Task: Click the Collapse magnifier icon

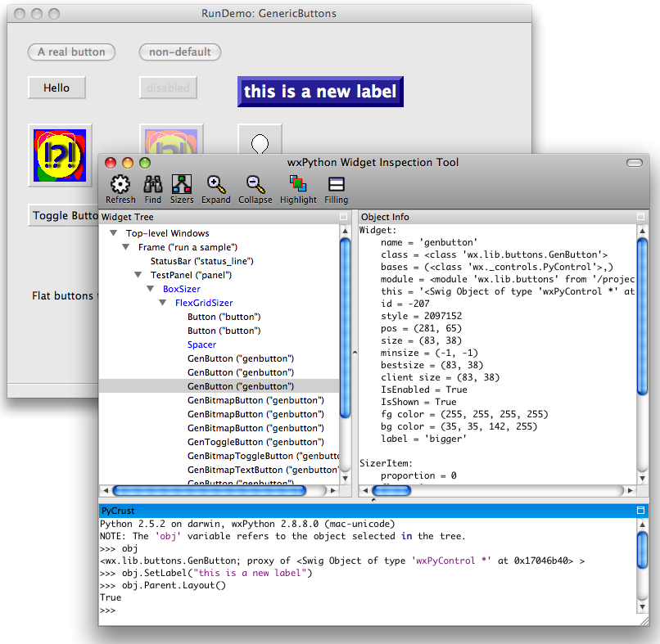Action: tap(255, 185)
